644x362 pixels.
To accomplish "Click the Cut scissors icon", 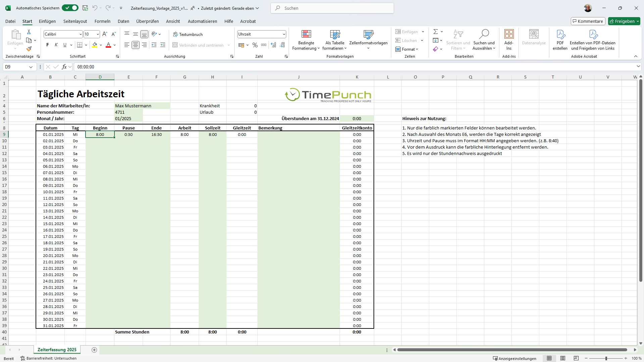I will click(x=29, y=32).
